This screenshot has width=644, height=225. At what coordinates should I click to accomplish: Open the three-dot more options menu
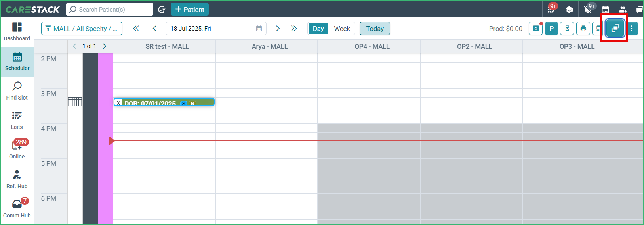(x=632, y=29)
